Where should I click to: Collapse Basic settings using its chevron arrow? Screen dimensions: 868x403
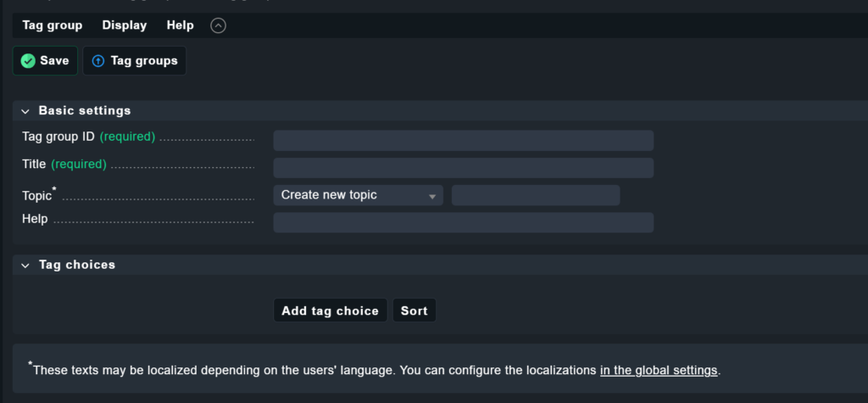tap(25, 111)
